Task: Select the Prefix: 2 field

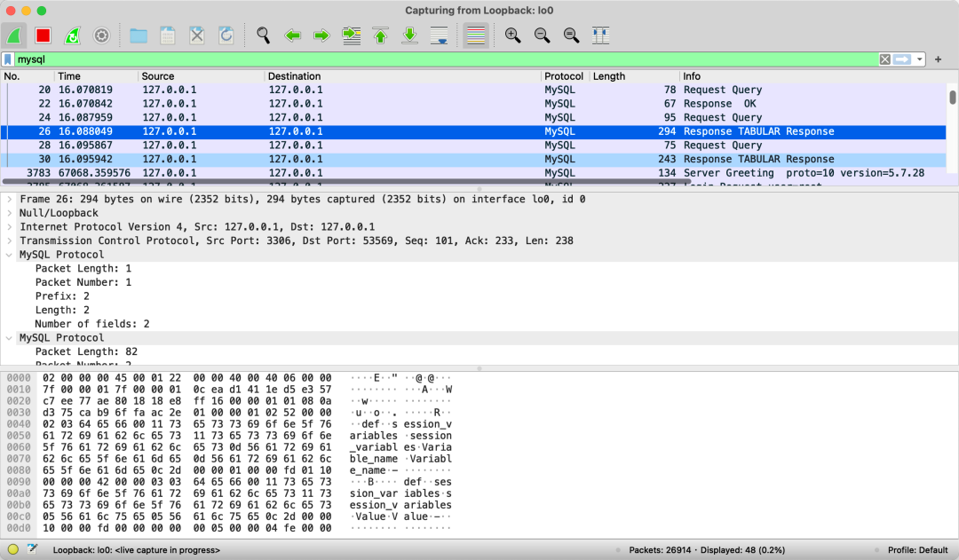Action: 62,296
